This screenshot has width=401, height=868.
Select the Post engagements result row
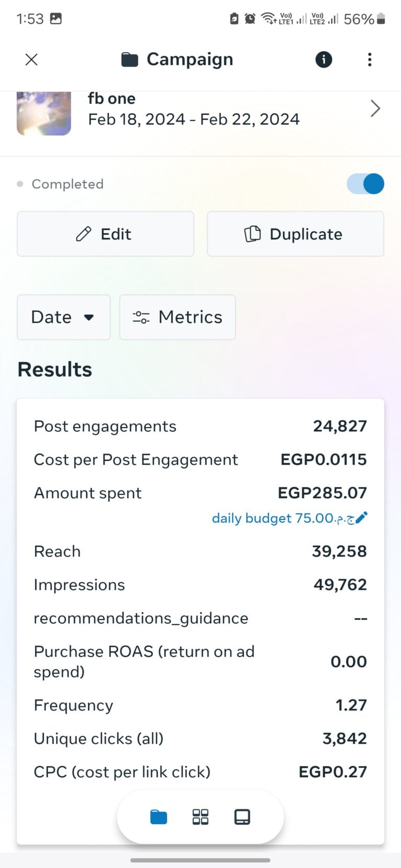[x=200, y=426]
